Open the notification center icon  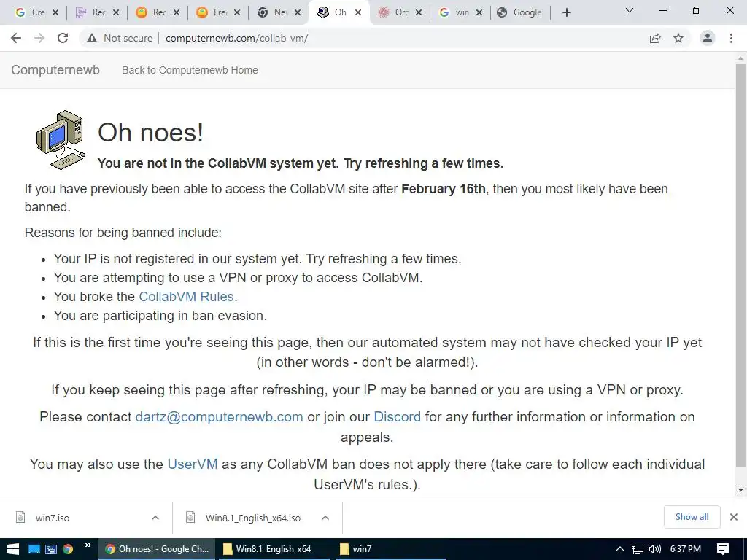[x=723, y=549]
